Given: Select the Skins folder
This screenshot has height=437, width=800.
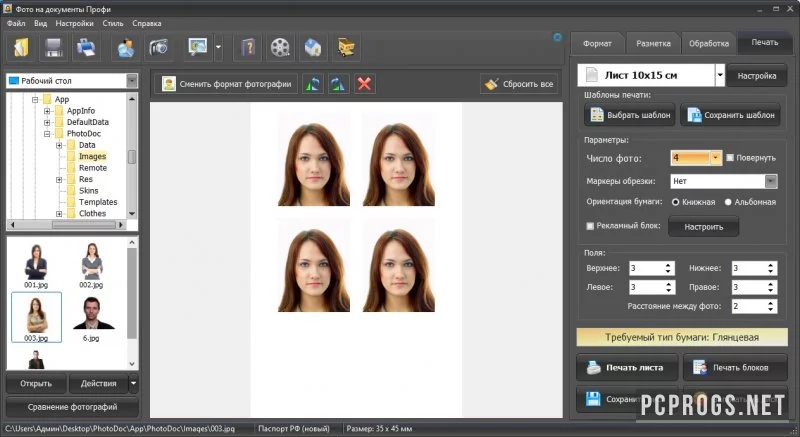Looking at the screenshot, I should pyautogui.click(x=88, y=191).
